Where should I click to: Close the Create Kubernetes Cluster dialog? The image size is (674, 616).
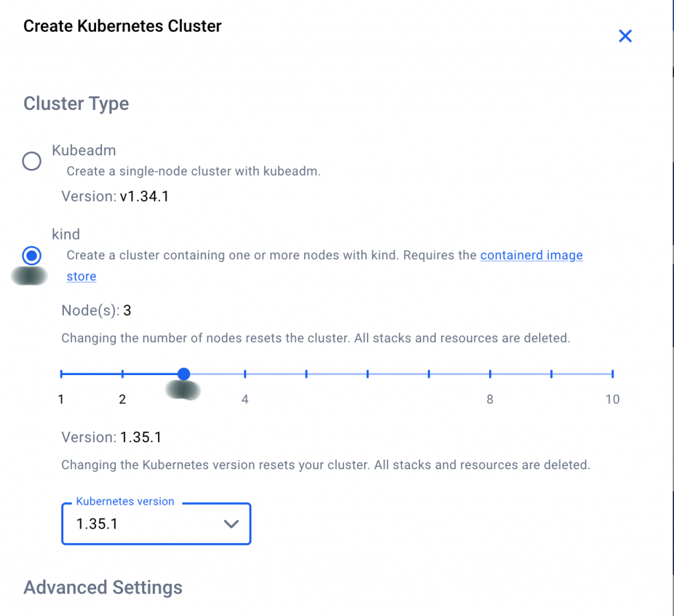(x=625, y=36)
